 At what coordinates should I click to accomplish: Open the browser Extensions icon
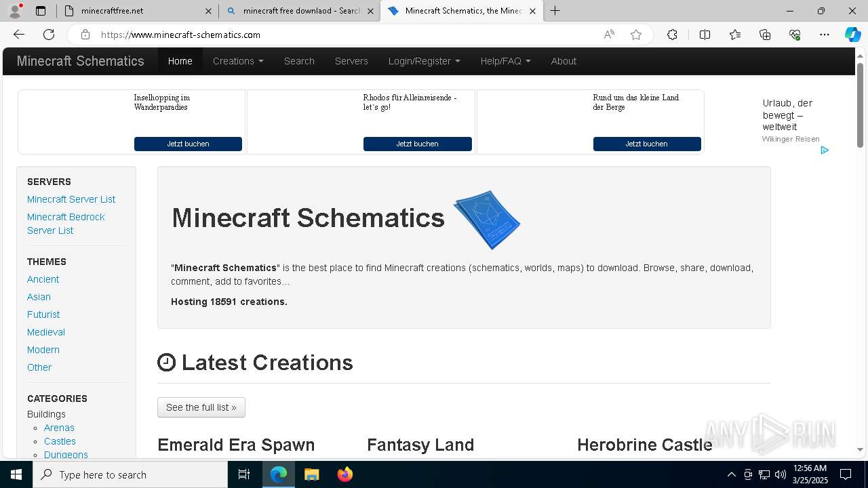pos(672,35)
